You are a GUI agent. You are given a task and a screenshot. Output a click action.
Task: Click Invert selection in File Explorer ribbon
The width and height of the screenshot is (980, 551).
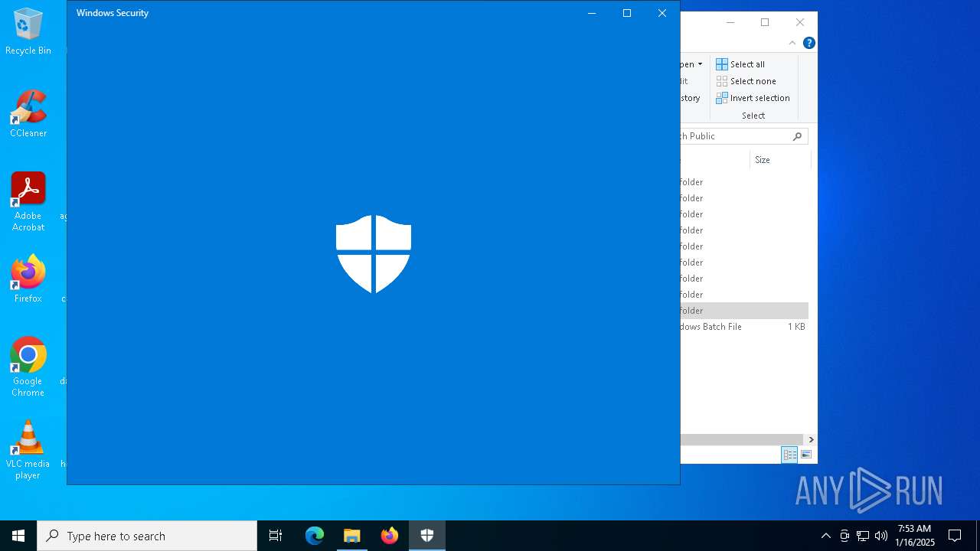(x=753, y=98)
